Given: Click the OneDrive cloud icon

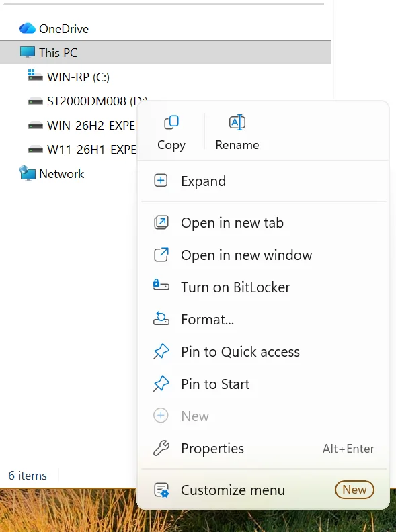Looking at the screenshot, I should point(28,28).
